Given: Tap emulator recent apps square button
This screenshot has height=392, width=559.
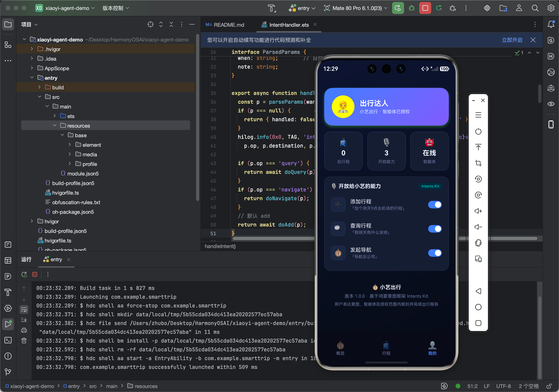Looking at the screenshot, I should pos(478,323).
